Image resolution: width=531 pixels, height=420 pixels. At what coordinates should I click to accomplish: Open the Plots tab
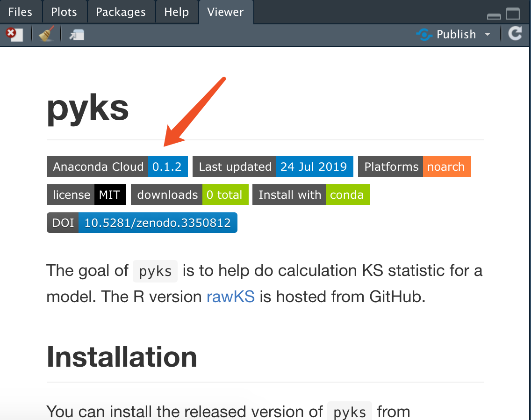pos(64,12)
